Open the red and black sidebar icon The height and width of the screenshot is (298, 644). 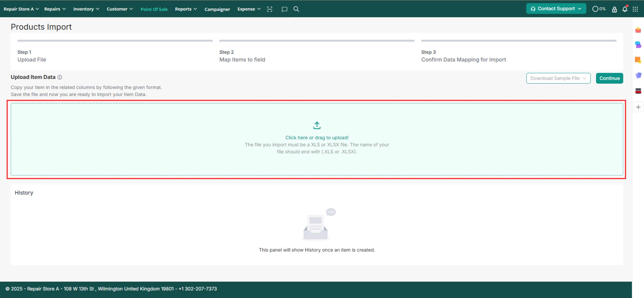coord(638,91)
